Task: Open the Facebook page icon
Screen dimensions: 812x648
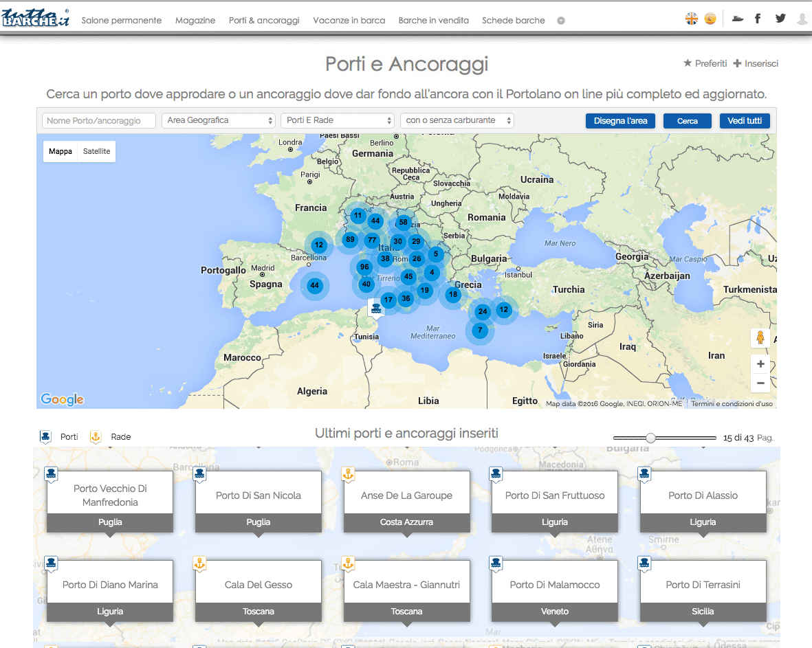Action: coord(758,19)
